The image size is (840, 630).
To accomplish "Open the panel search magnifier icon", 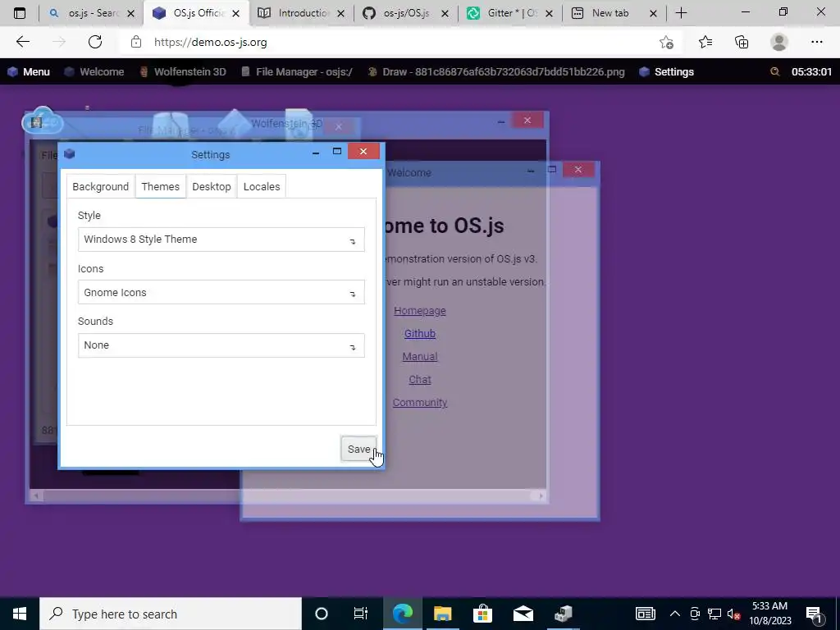I will tap(774, 71).
